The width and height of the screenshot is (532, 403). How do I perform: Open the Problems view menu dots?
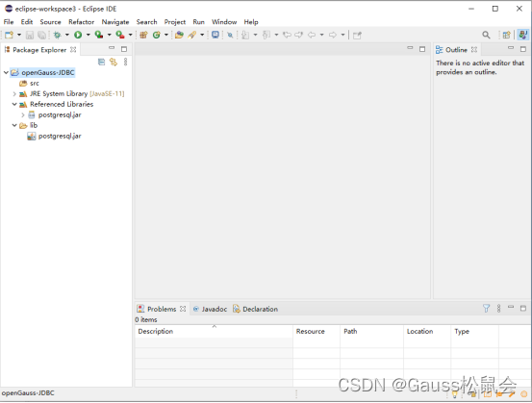click(498, 309)
